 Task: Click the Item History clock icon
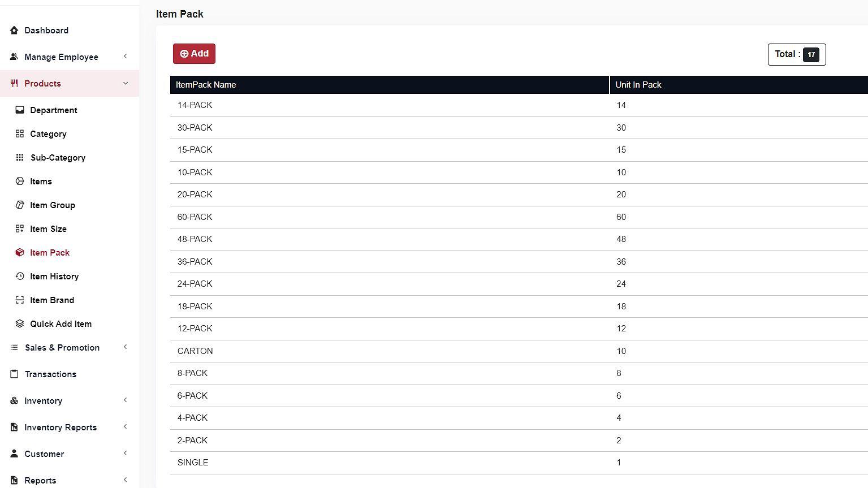20,277
